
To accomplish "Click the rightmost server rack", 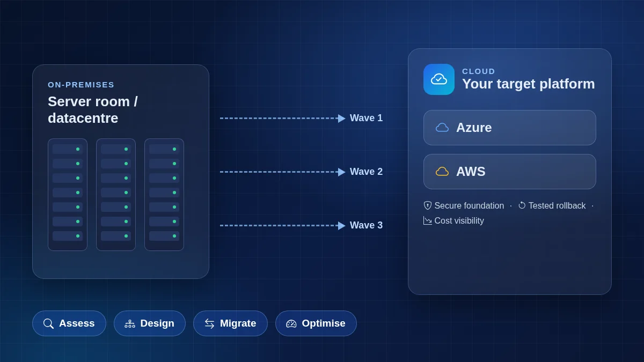I will click(x=164, y=195).
